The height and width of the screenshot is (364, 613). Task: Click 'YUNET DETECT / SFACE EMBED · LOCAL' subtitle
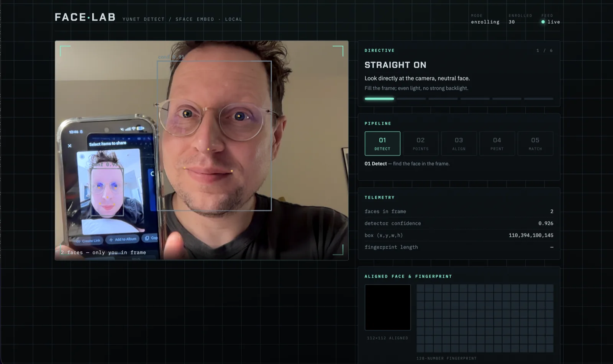[x=182, y=19]
